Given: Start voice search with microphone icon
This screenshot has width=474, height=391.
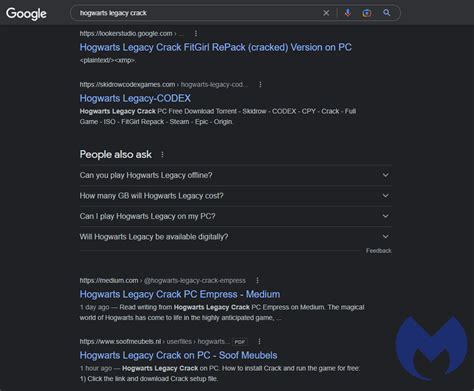Looking at the screenshot, I should point(348,13).
